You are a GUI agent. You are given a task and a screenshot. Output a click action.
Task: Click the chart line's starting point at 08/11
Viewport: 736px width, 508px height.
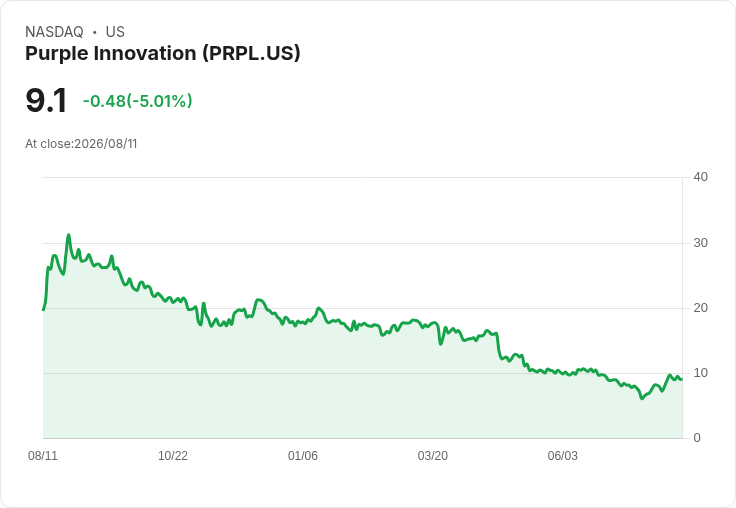click(43, 309)
